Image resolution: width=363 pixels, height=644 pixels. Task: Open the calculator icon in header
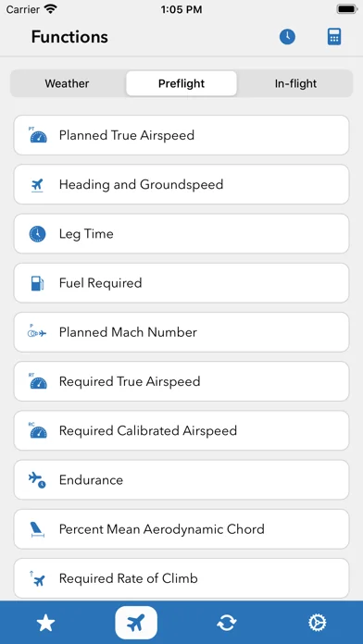coord(333,37)
